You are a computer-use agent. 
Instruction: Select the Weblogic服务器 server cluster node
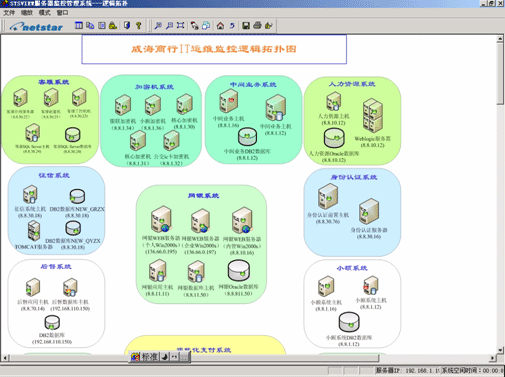373,116
